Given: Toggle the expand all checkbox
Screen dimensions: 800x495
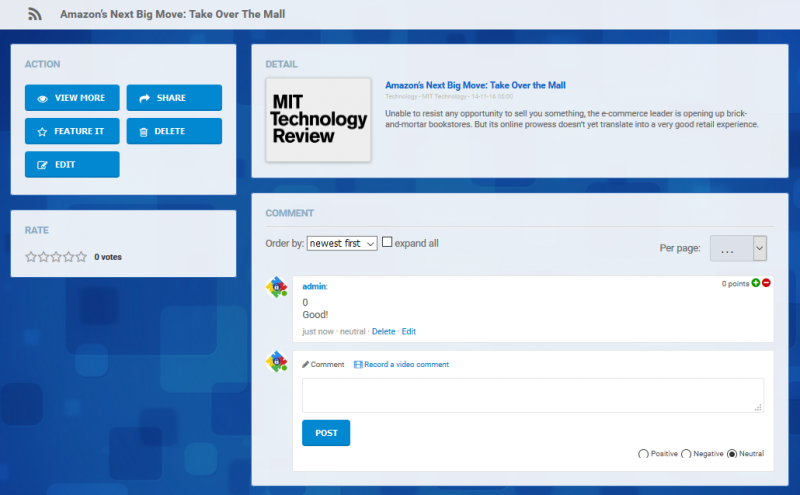Looking at the screenshot, I should click(387, 242).
